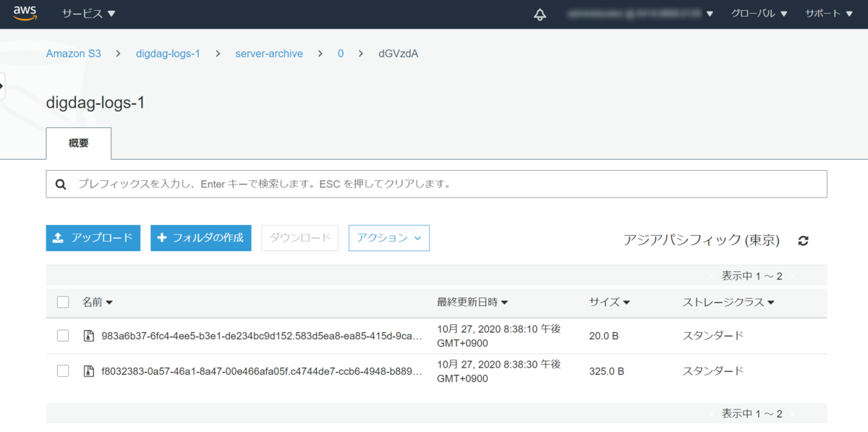Sort by サイズ column header
The width and height of the screenshot is (868, 432).
click(x=610, y=302)
